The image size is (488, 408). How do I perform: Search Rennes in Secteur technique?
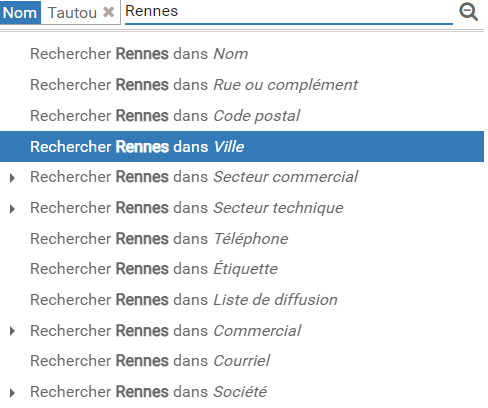click(x=242, y=208)
